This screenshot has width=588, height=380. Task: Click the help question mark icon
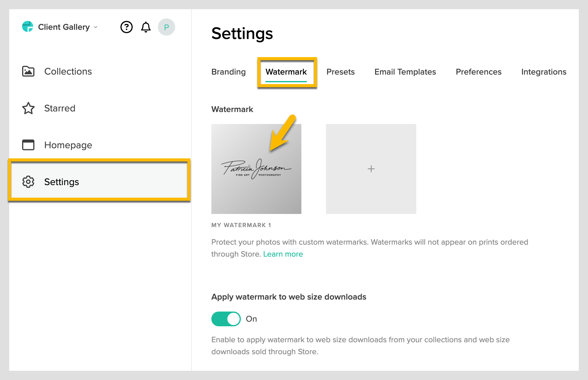pyautogui.click(x=126, y=27)
